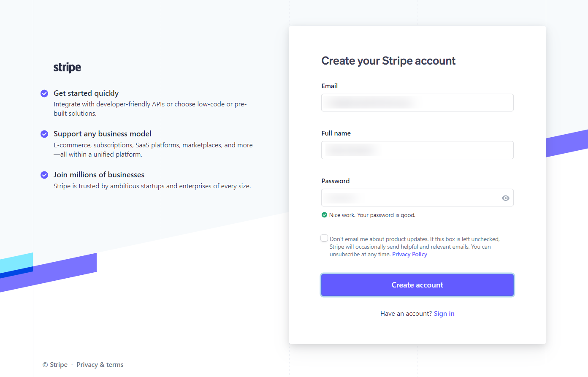Click into the Full name field
Viewport: 588px width, 377px height.
[x=417, y=150]
